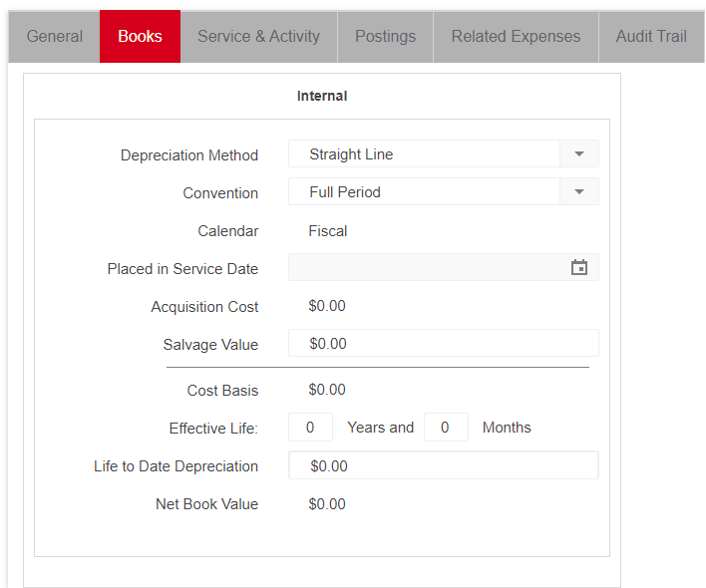Click the Calendar label

tap(227, 231)
